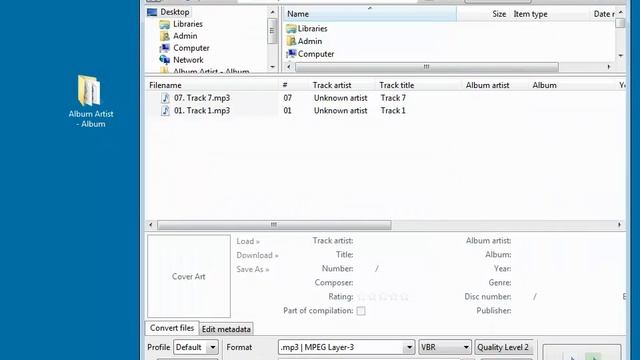
Task: Open the Profile dropdown
Action: tap(196, 347)
